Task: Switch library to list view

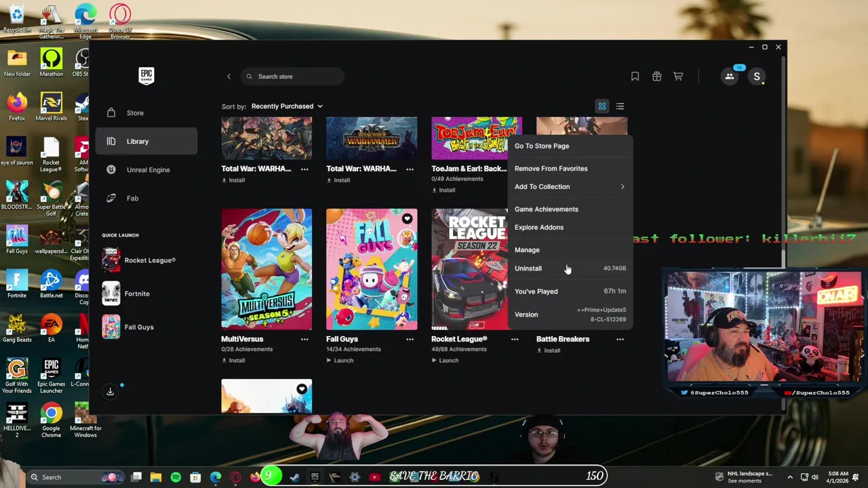Action: tap(620, 106)
